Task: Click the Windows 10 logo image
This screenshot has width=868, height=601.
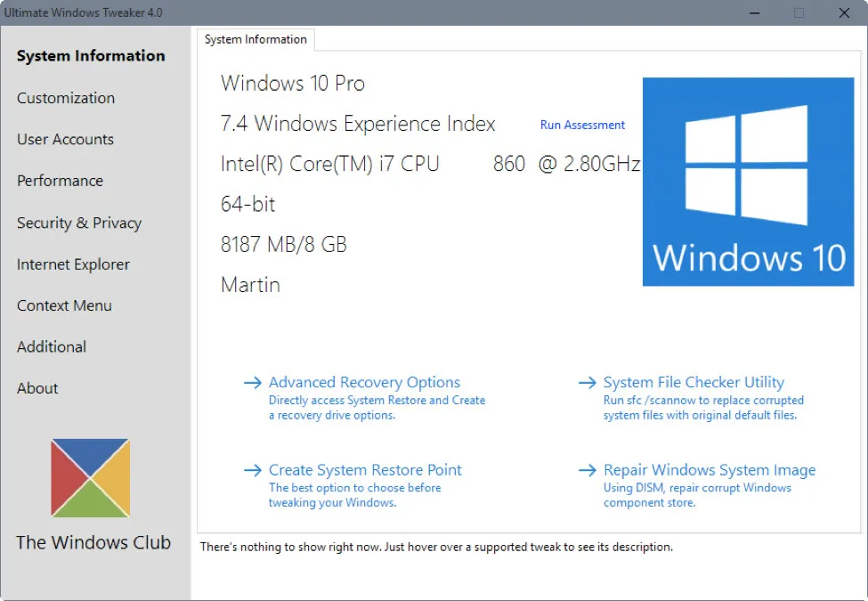Action: [x=748, y=181]
